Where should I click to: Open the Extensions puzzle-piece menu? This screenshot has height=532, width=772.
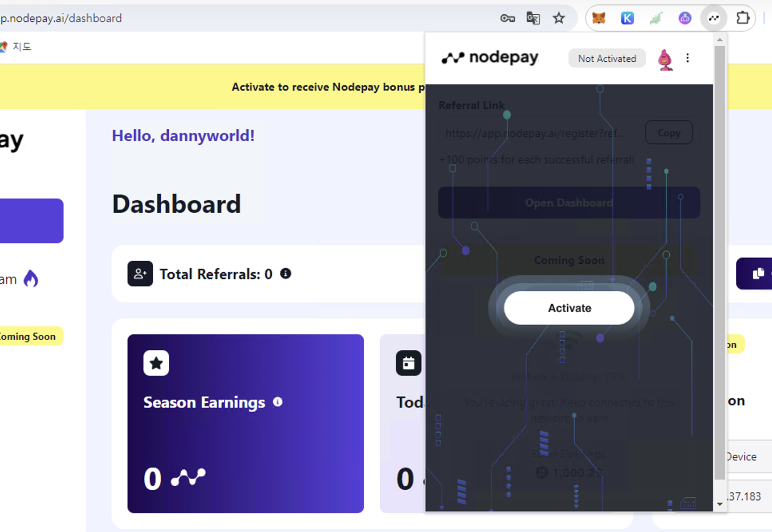click(742, 18)
